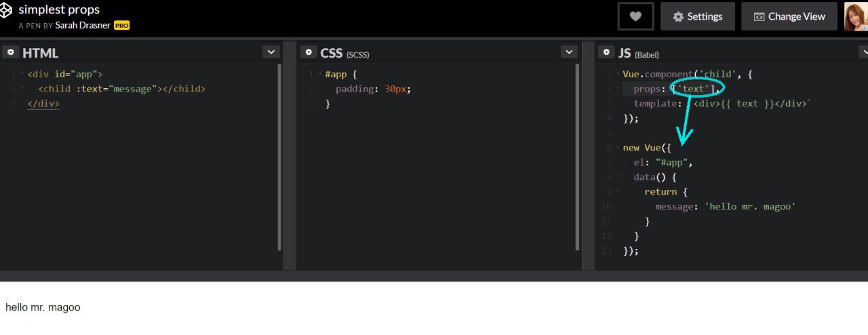This screenshot has width=868, height=335.
Task: Click the CodePen logo icon
Action: tap(6, 9)
